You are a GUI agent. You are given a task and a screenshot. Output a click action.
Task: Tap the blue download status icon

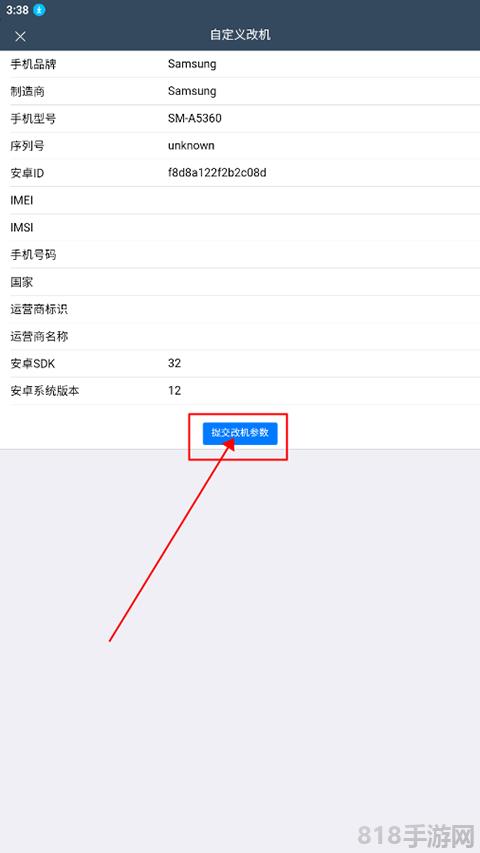tap(39, 10)
